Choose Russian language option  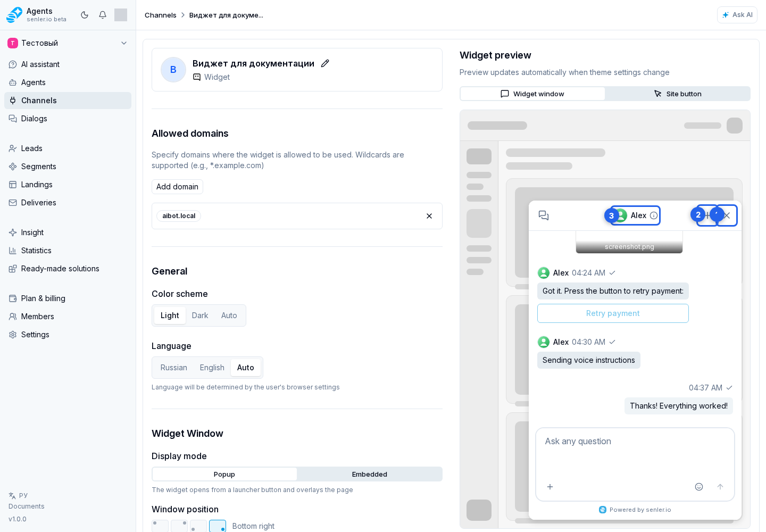[x=174, y=368]
